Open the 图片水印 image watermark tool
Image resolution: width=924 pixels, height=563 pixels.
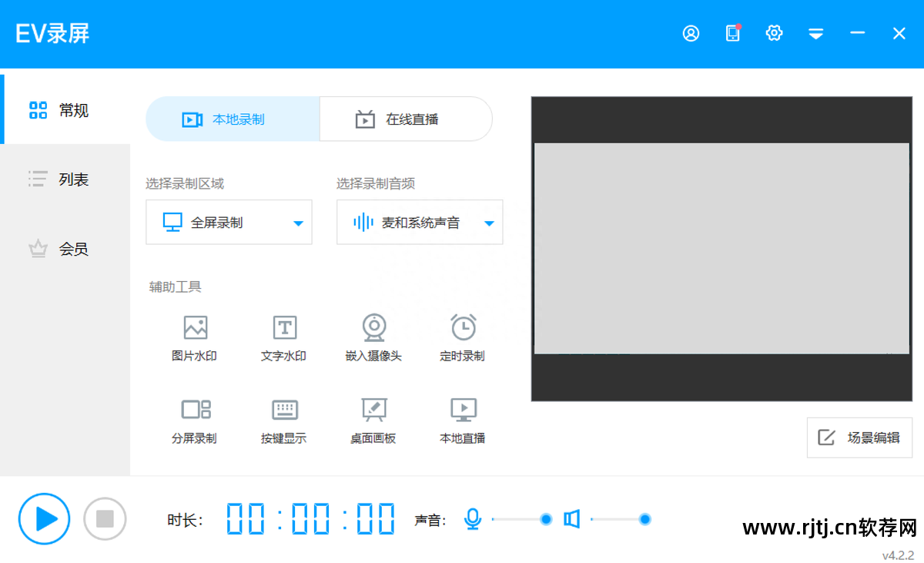(x=195, y=337)
